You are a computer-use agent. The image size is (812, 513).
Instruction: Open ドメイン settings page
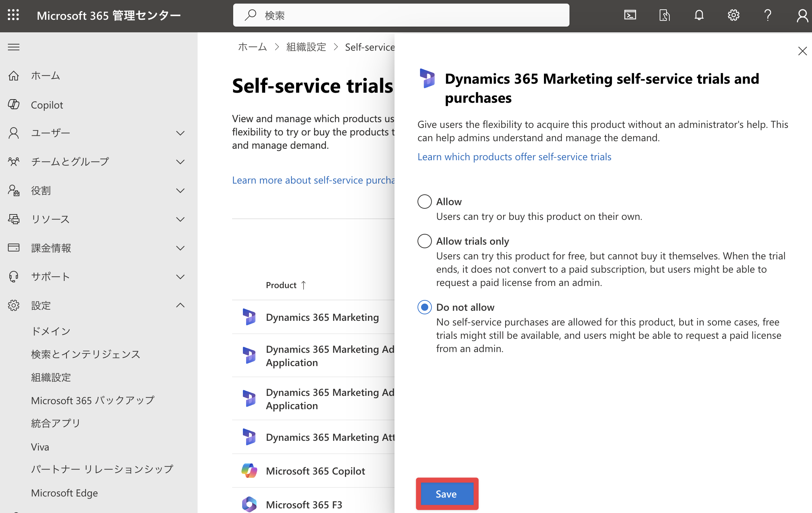[x=51, y=331]
